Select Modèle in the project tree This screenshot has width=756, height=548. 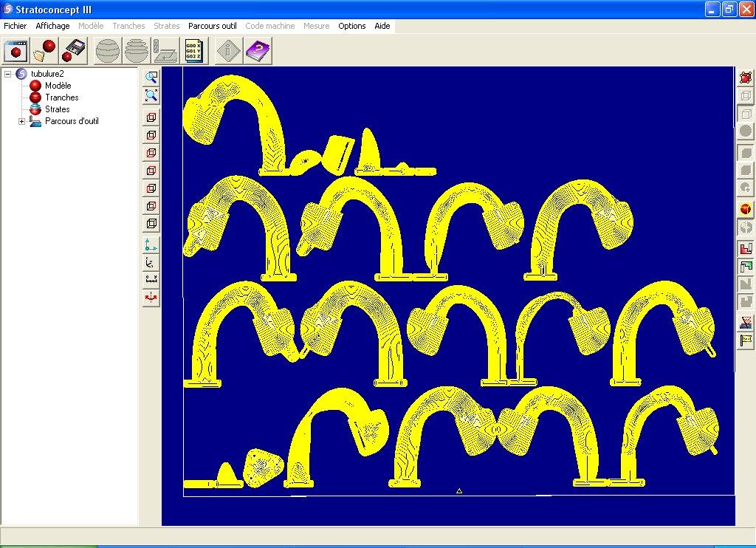click(58, 86)
